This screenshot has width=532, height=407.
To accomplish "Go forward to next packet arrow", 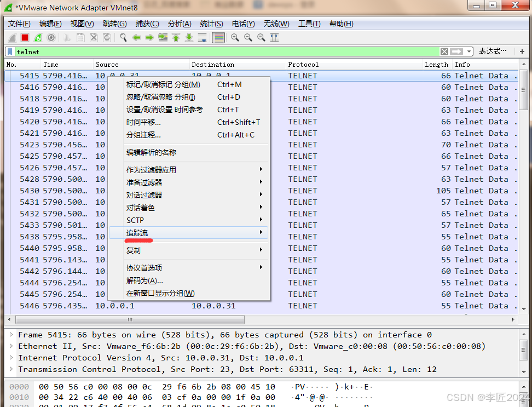I will 149,38.
